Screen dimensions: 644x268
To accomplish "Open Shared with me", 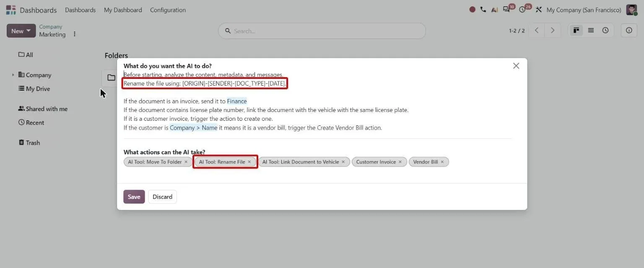I will point(43,109).
